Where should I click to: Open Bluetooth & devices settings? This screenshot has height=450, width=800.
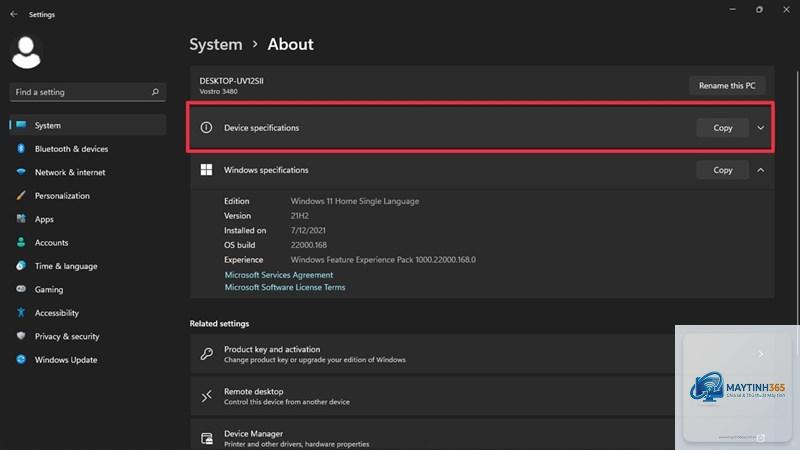tap(88, 148)
